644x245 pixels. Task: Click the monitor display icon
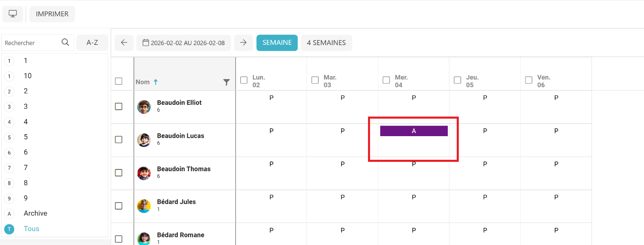(13, 14)
